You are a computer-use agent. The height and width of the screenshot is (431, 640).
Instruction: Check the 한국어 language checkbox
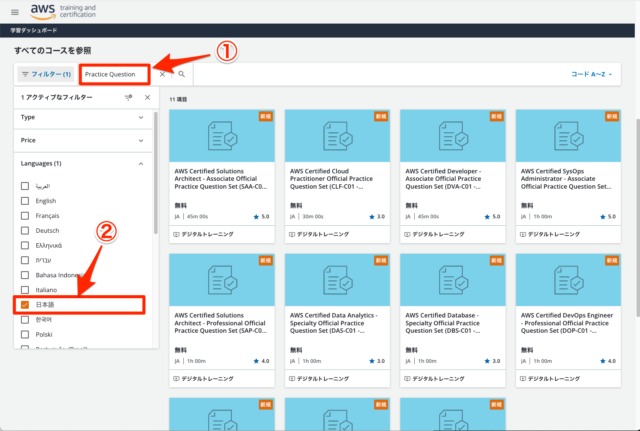[25, 320]
